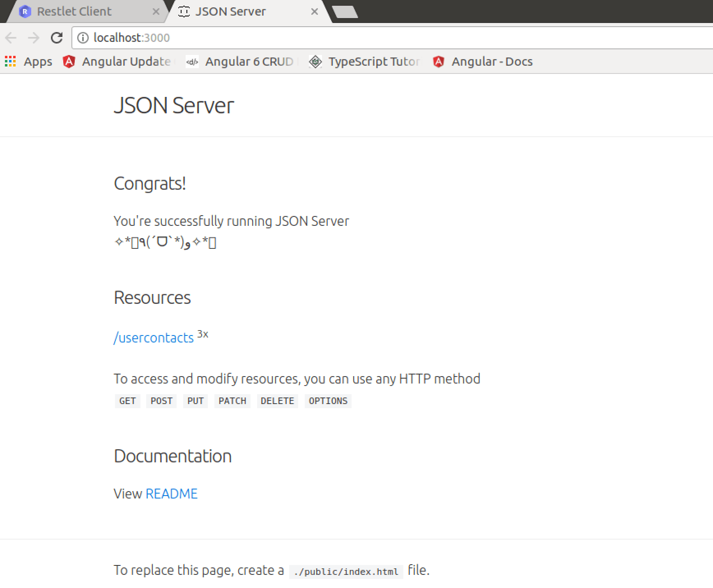Select the GET method label

(x=127, y=401)
